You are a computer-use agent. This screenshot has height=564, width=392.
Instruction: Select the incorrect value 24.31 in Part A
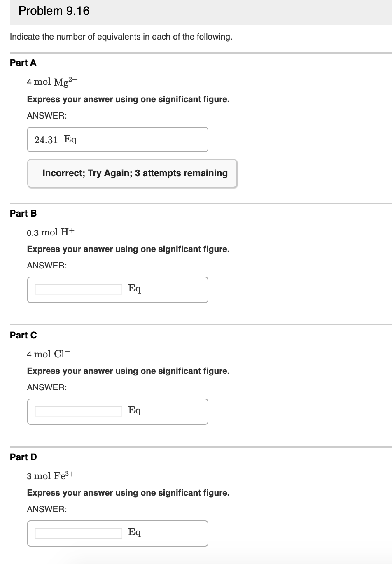46,140
